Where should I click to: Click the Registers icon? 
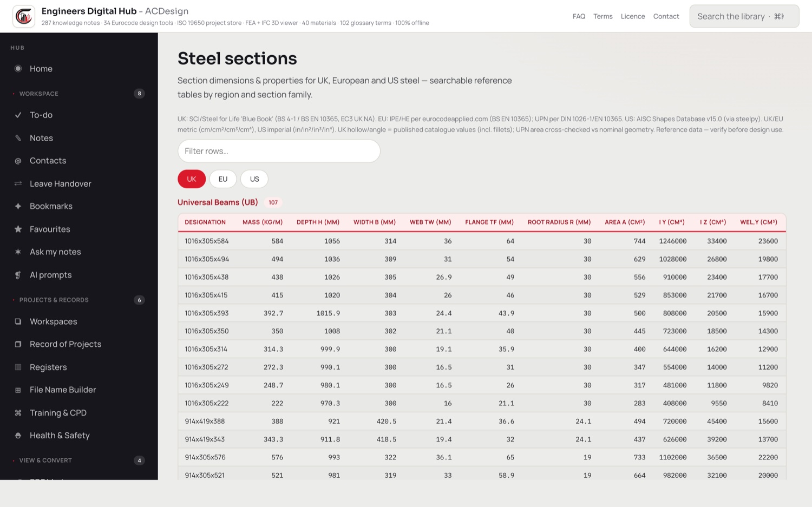[x=18, y=367]
